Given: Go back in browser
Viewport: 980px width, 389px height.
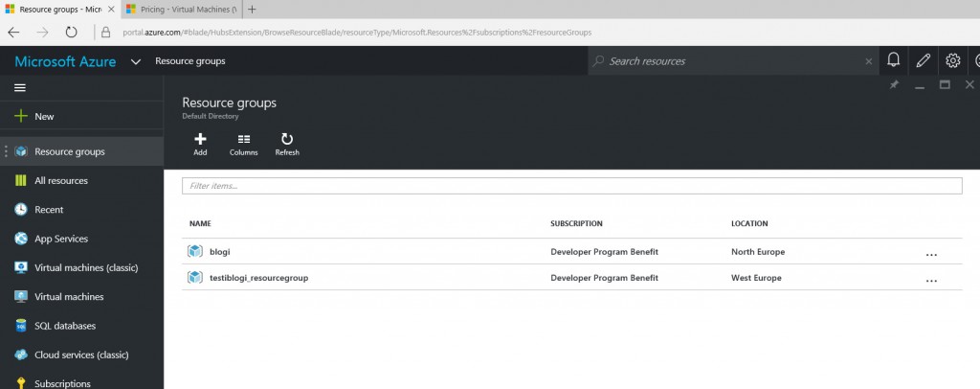Looking at the screenshot, I should point(13,32).
